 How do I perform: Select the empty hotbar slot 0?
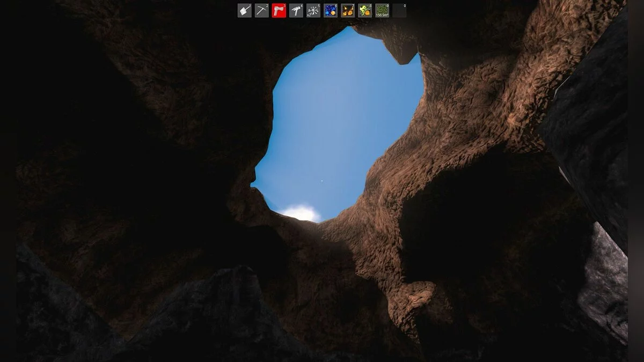(399, 11)
